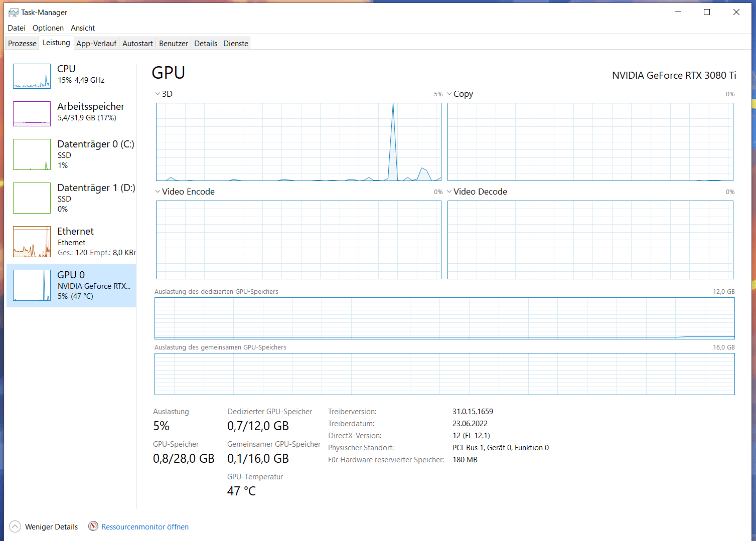Click the 'NVIDIA GeForce RTX 3080 Ti' heading
Image resolution: width=756 pixels, height=541 pixels.
[x=674, y=75]
